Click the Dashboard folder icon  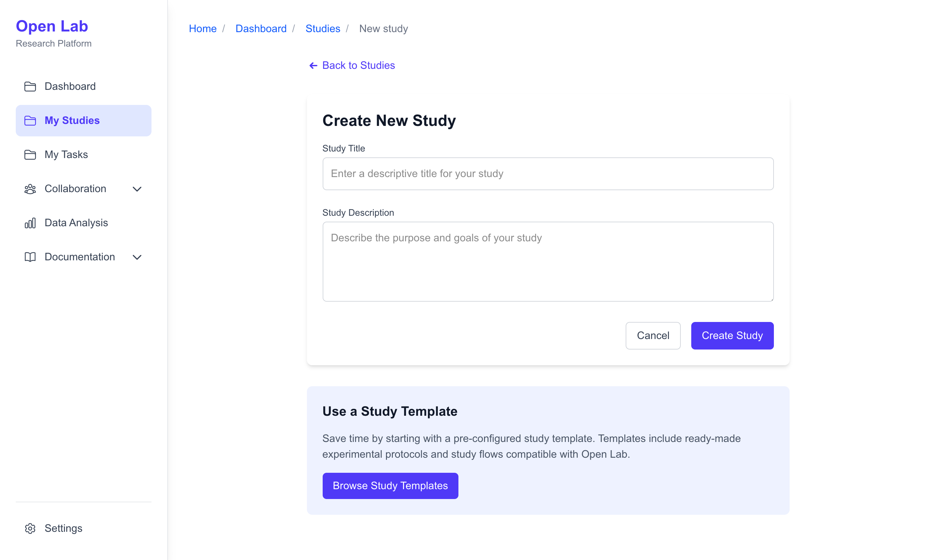pos(30,86)
